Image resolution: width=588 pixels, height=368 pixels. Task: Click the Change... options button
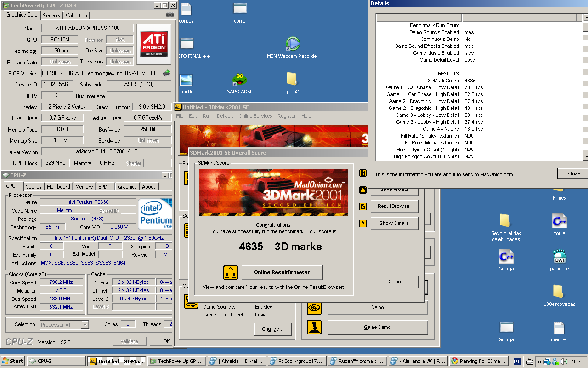(273, 329)
